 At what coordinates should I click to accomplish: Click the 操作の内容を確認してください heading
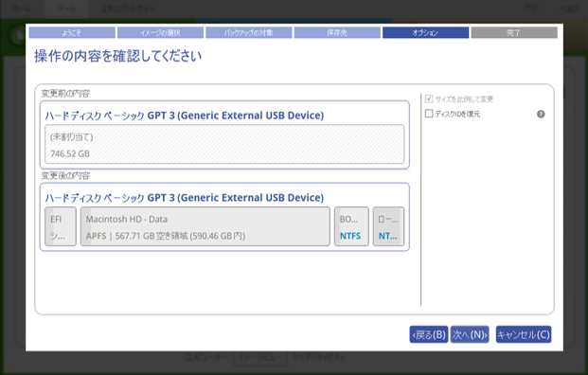(118, 56)
